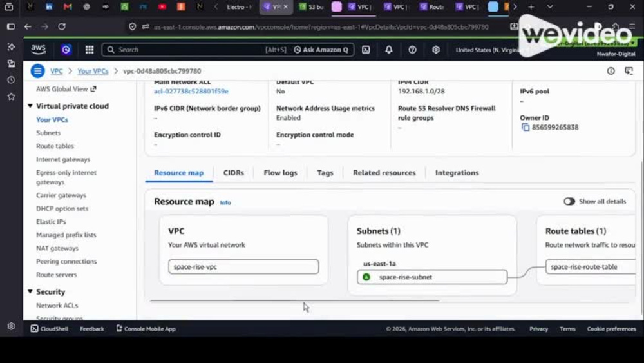Select NAT gateways in the sidebar

click(57, 248)
